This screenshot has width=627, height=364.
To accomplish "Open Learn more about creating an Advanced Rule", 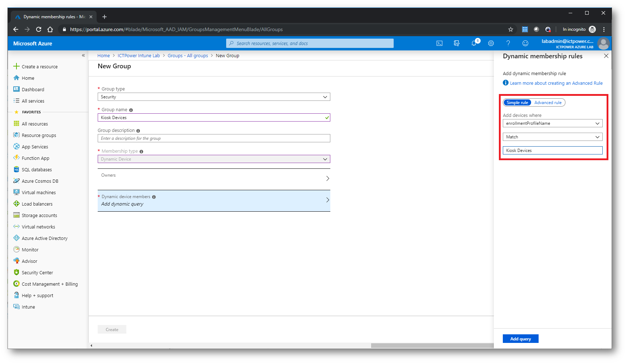I will 556,83.
